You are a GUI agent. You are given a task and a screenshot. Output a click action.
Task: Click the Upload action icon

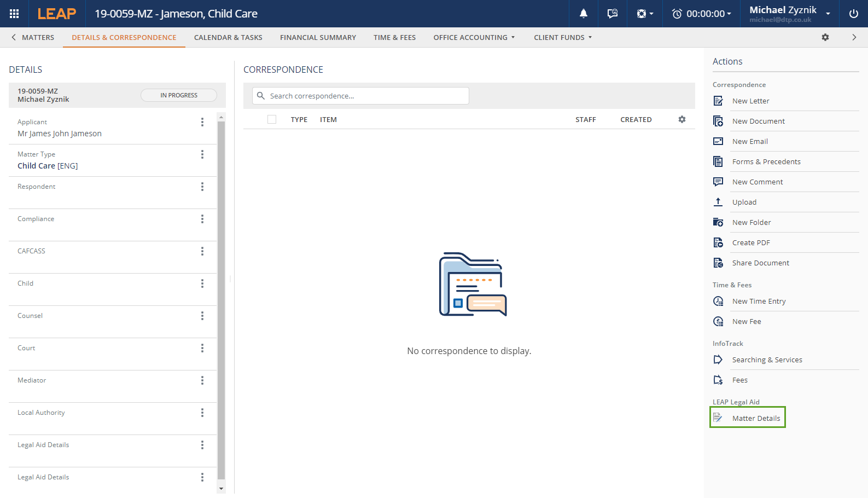(x=718, y=202)
